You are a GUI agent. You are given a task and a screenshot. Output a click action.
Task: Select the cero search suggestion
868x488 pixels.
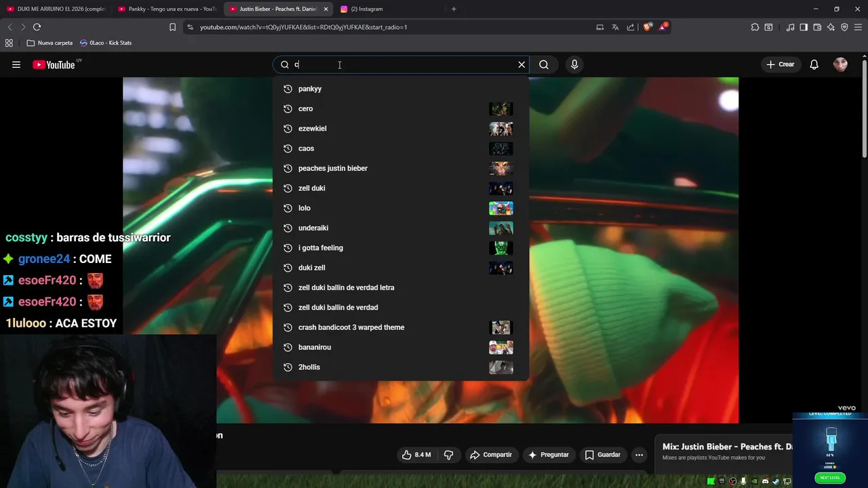click(400, 108)
